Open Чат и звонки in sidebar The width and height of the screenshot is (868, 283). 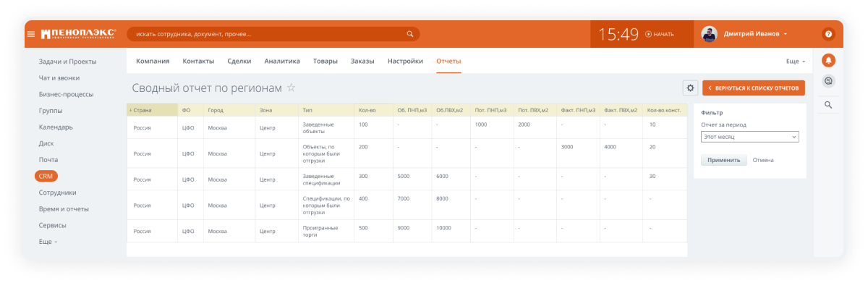(x=59, y=77)
